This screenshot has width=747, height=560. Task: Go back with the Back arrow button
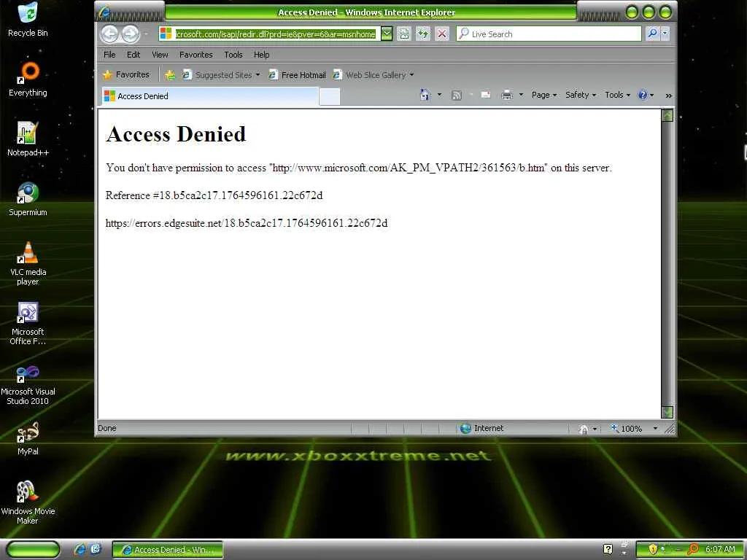[110, 34]
